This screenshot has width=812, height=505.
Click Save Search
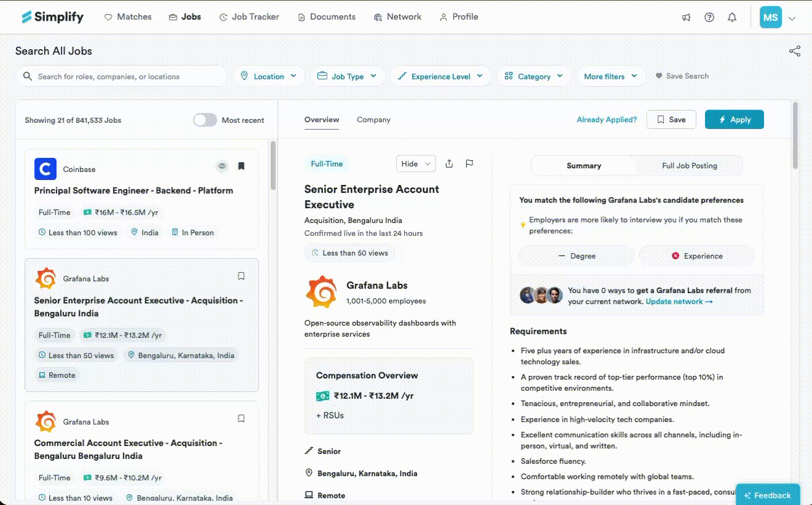[x=682, y=76]
